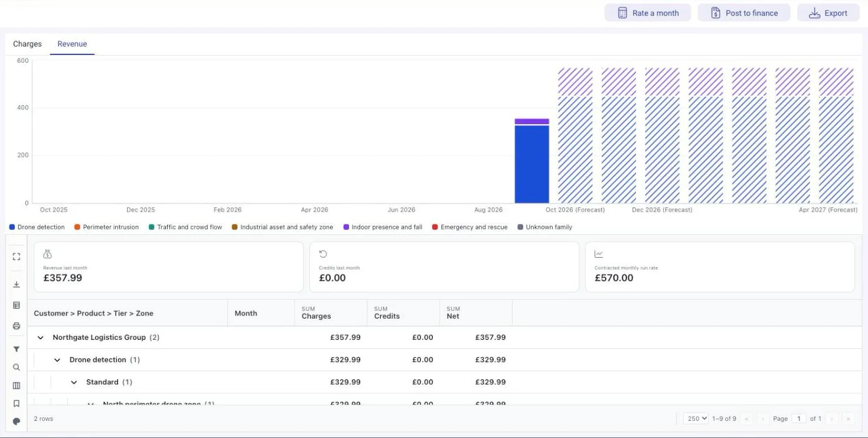Screen dimensions: 868x438
Task: Jump to last page of results
Action: pyautogui.click(x=849, y=418)
